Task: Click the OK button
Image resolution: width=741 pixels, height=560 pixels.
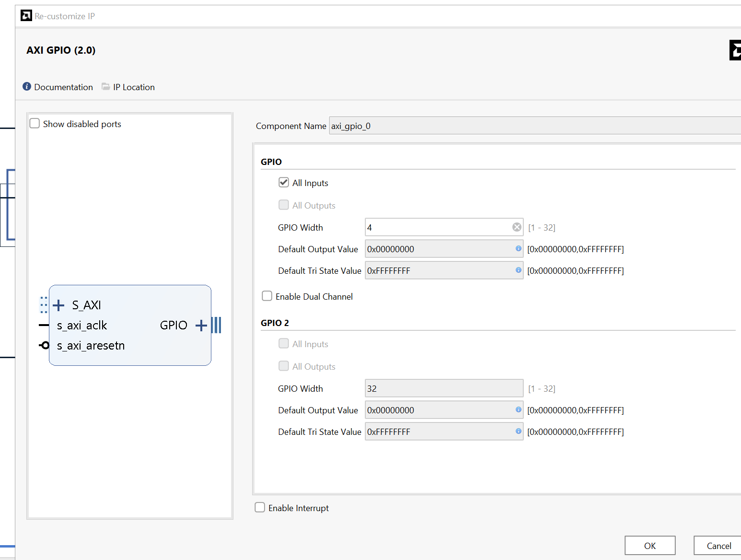Action: click(x=650, y=546)
